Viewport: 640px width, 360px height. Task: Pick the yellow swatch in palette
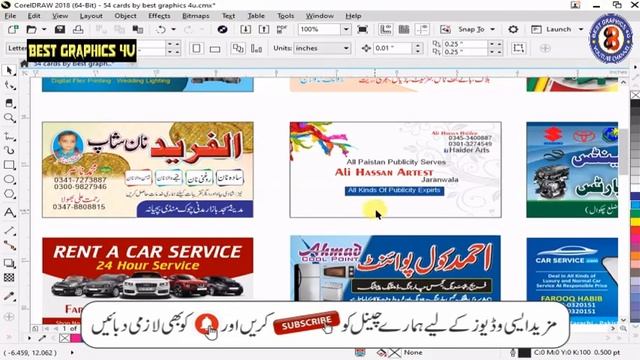(635, 221)
